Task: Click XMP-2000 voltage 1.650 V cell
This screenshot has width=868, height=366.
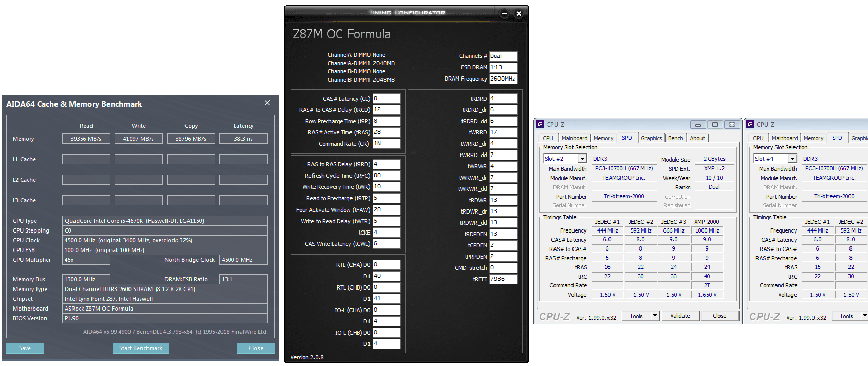Action: (x=707, y=295)
